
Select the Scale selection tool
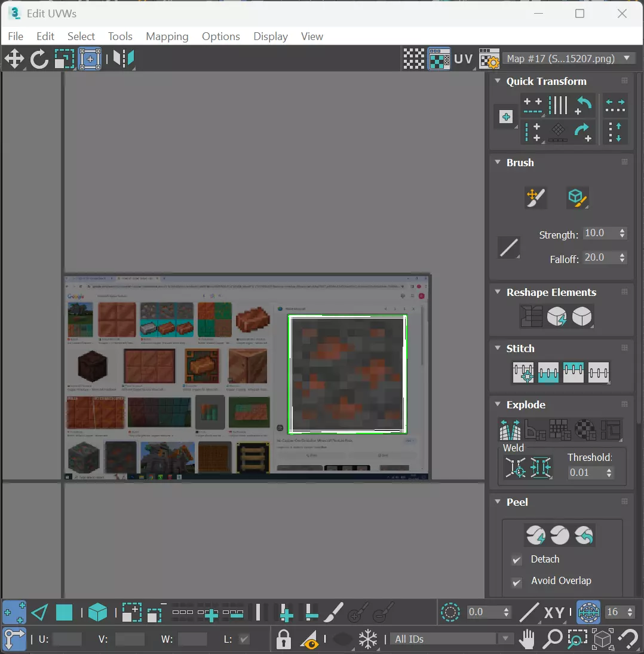tap(65, 59)
